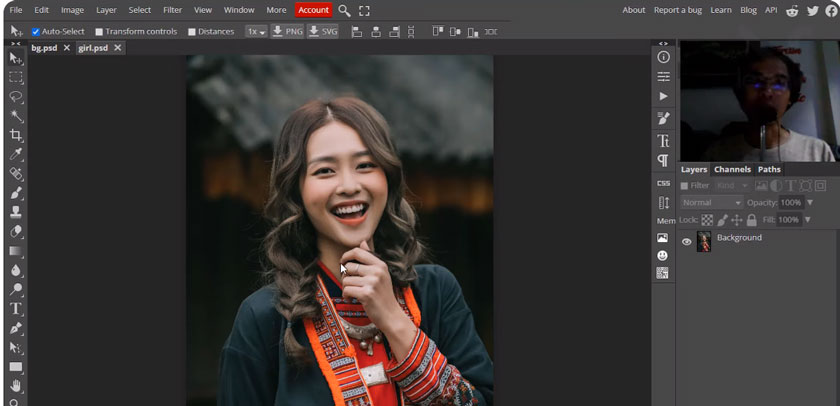
Task: Select the Clone Stamp tool
Action: (16, 212)
